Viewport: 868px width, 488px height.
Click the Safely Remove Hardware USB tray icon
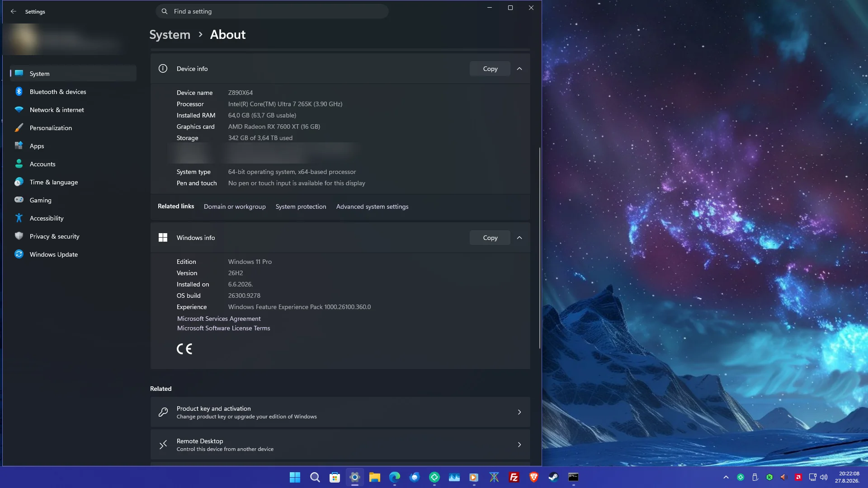pos(755,477)
